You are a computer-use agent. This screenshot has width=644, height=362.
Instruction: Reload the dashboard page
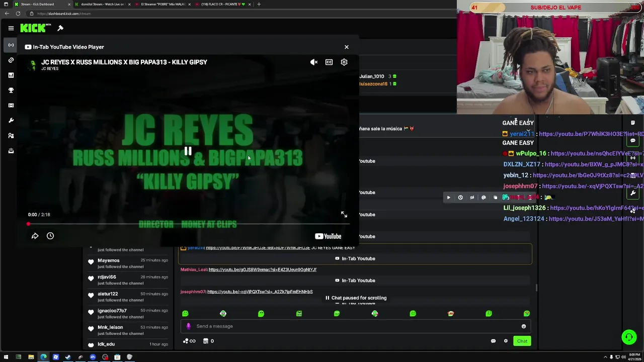(x=18, y=14)
